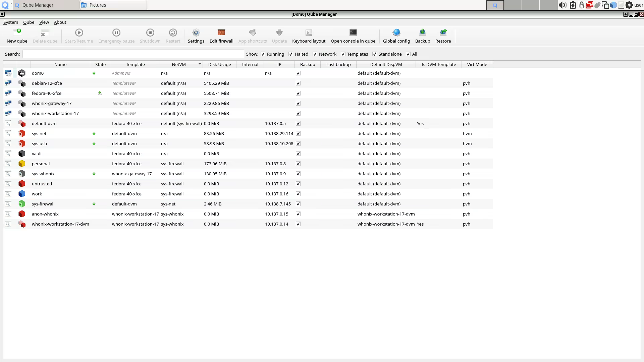
Task: Sort by the Disk Usage column header
Action: [x=219, y=64]
